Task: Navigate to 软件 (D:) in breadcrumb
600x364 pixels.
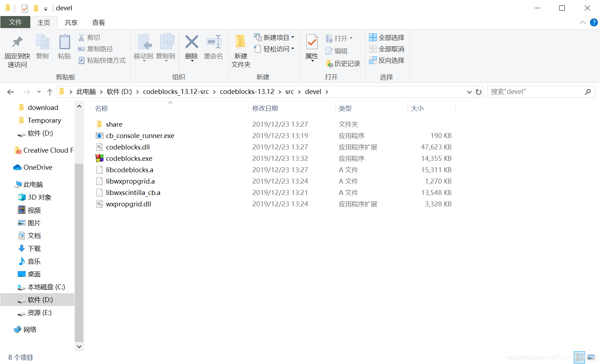Action: (x=119, y=92)
